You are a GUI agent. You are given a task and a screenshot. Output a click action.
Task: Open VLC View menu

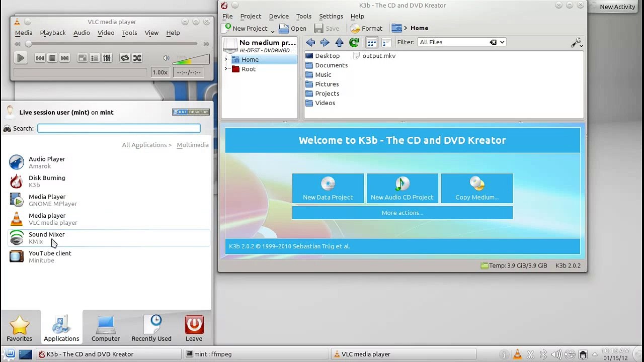(151, 33)
